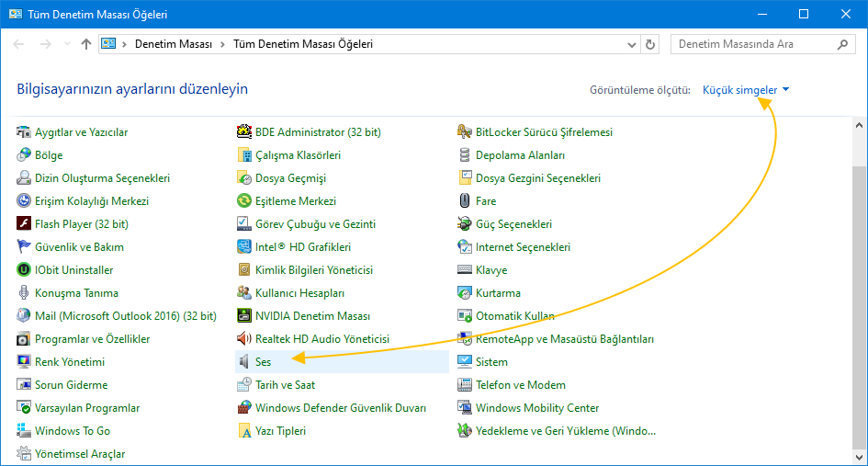Screen dimensions: 868x466
Task: Open the recent locations dropdown arrow
Action: [67, 44]
